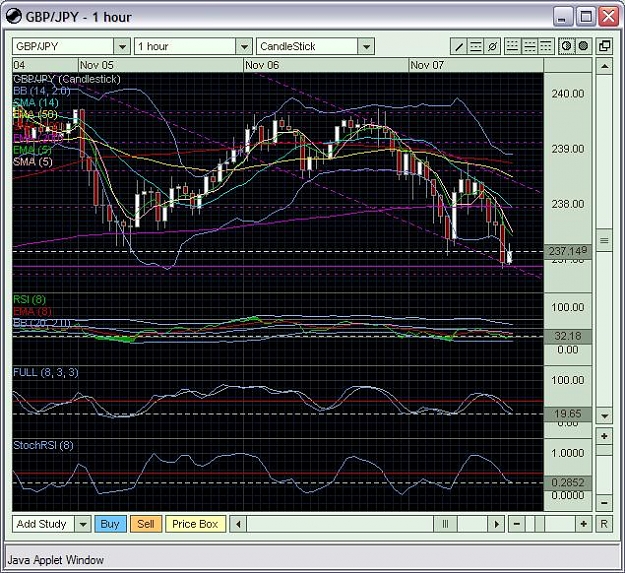The width and height of the screenshot is (625, 573).
Task: Click the erase lines tool with slashed circle
Action: 492,47
